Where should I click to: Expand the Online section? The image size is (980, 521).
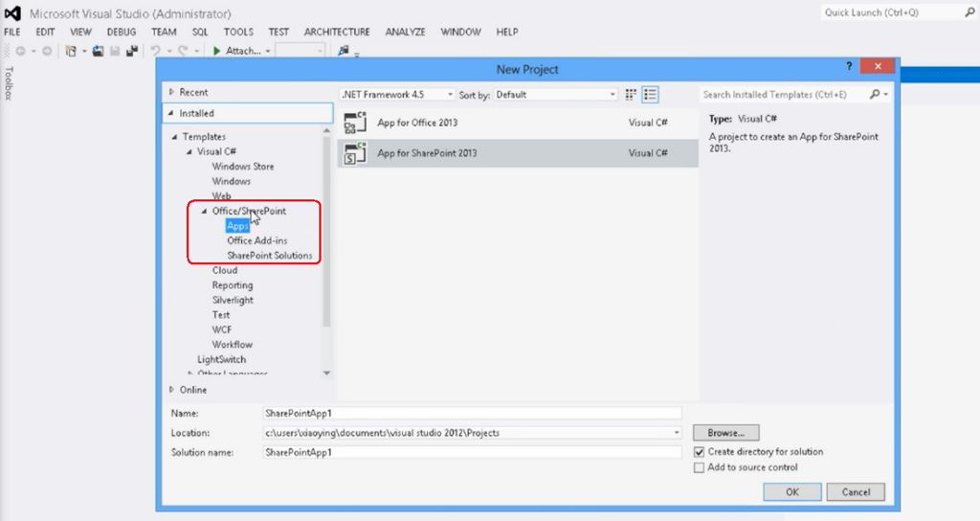point(171,390)
